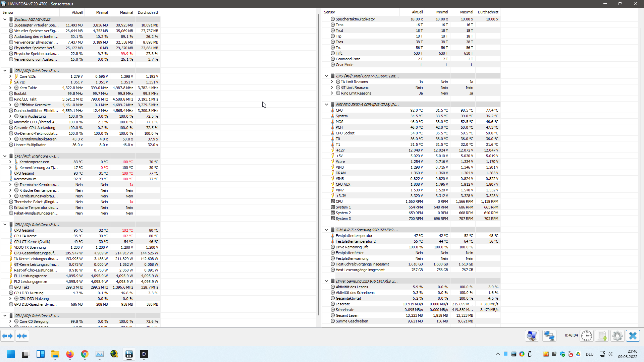Viewport: 644px width, 362px height.
Task: Click the left panel vertical scrollbar
Action: (x=318, y=164)
